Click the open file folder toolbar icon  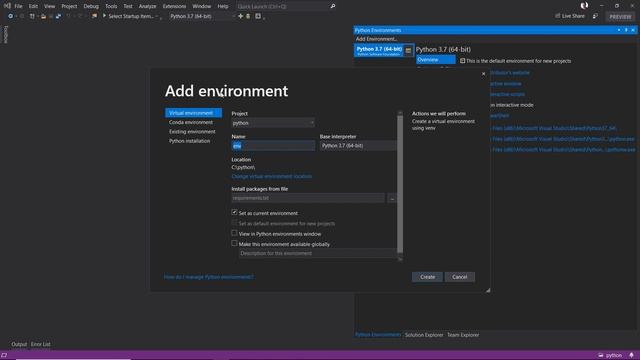click(43, 16)
